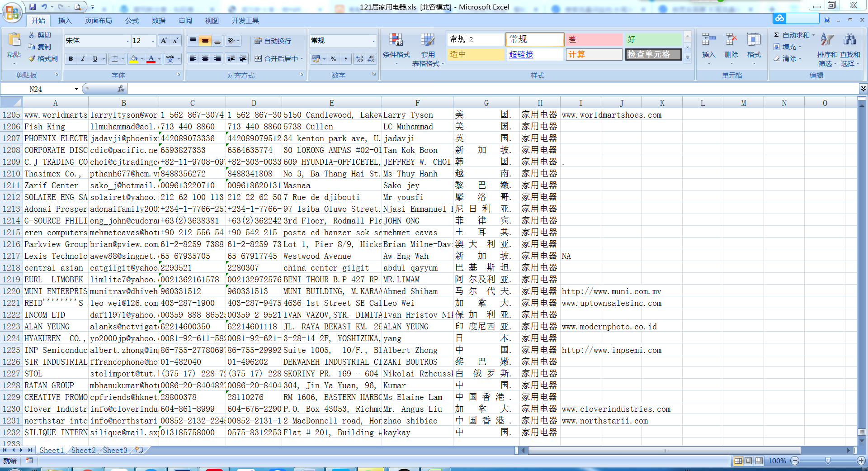Expand the number format dropdown showing 常规
Viewport: 868px width, 471px height.
(373, 41)
